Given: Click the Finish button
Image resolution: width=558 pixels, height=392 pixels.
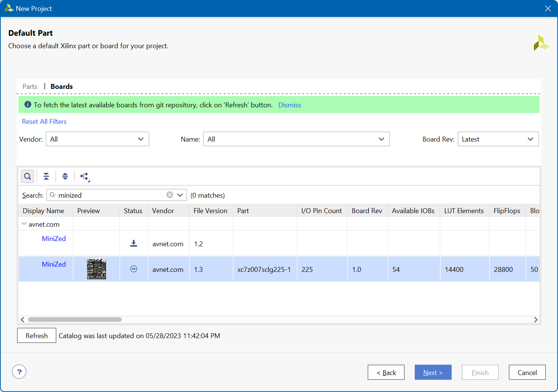Looking at the screenshot, I should coord(480,372).
